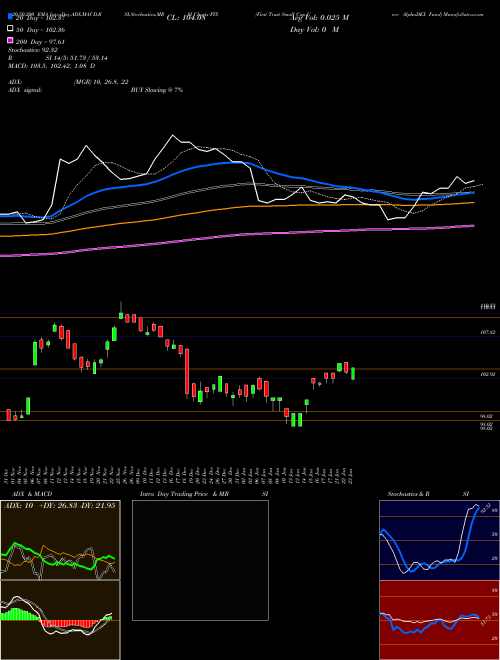The image size is (500, 660).
Task: Click the 'ADX & MACD' panel heading
Action: coord(32,494)
